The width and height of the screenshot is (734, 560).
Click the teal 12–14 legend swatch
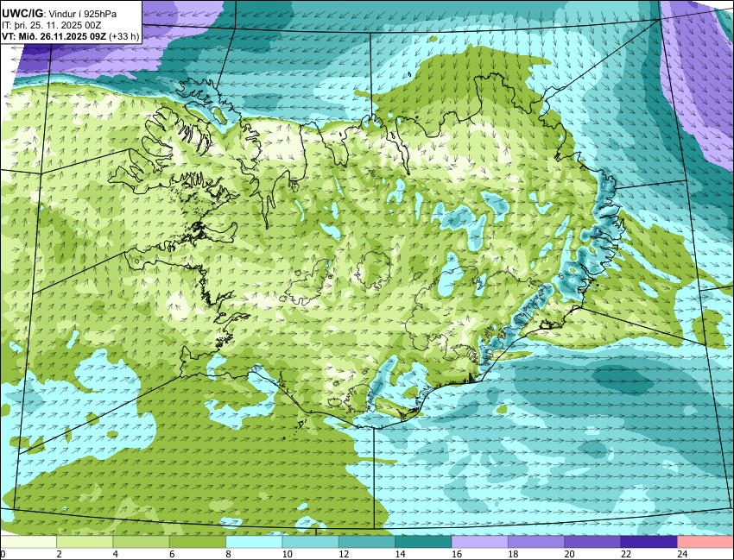(x=366, y=542)
